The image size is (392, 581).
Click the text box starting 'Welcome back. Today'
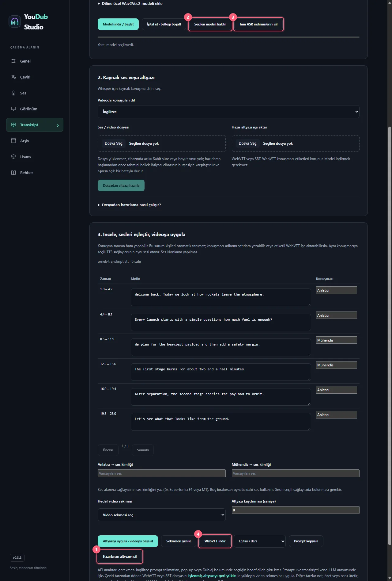click(221, 297)
